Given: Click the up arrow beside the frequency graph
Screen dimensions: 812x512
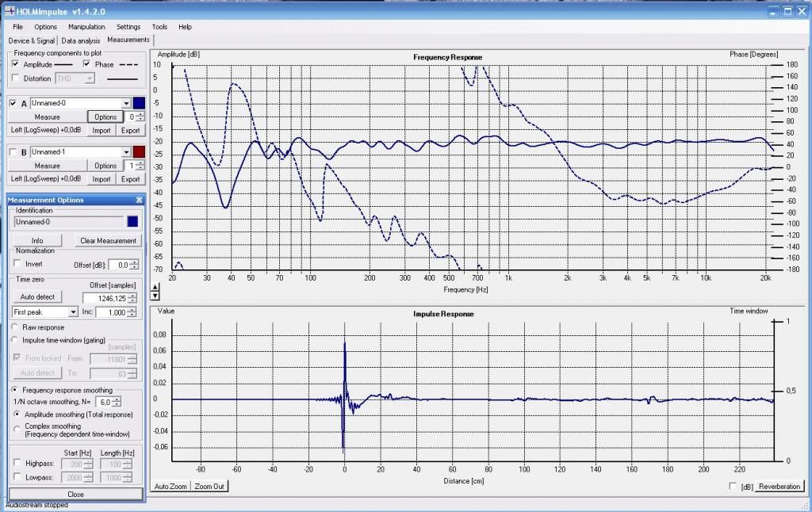Looking at the screenshot, I should (155, 288).
